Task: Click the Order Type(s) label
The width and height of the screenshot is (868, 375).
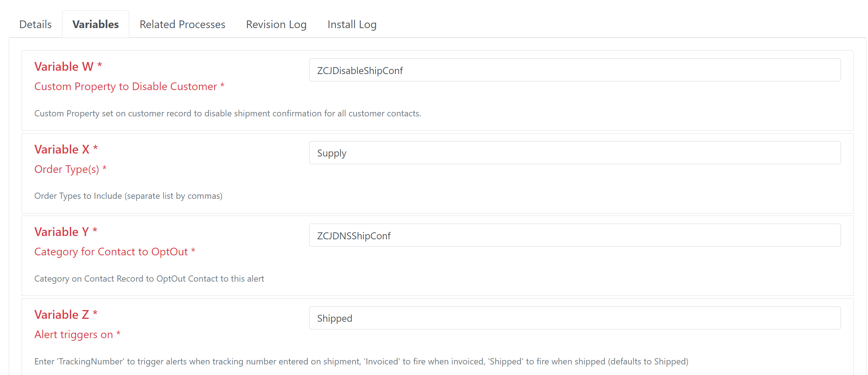Action: tap(67, 169)
